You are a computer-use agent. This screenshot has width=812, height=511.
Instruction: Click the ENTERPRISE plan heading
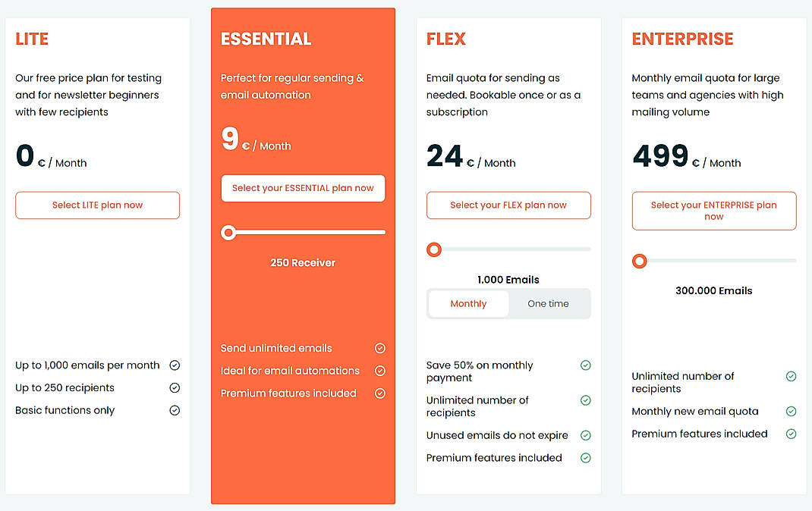point(682,39)
